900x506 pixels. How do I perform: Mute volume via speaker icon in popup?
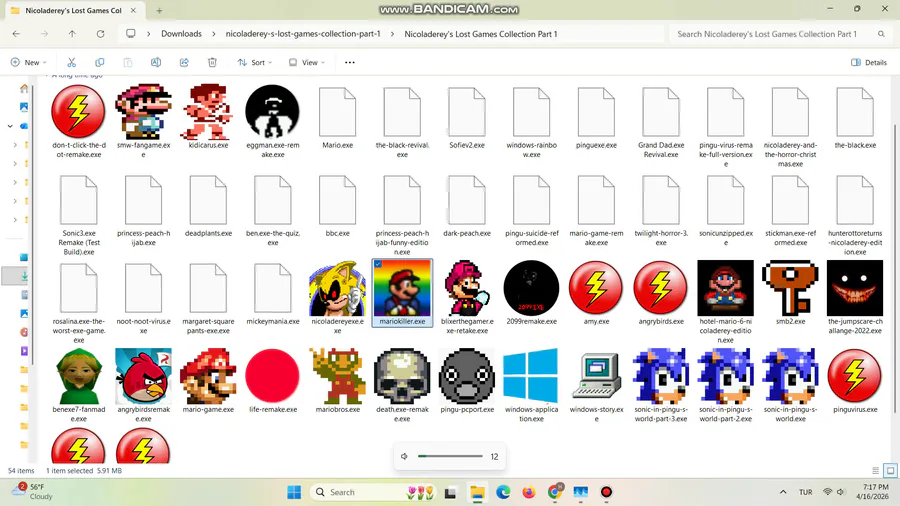[404, 457]
